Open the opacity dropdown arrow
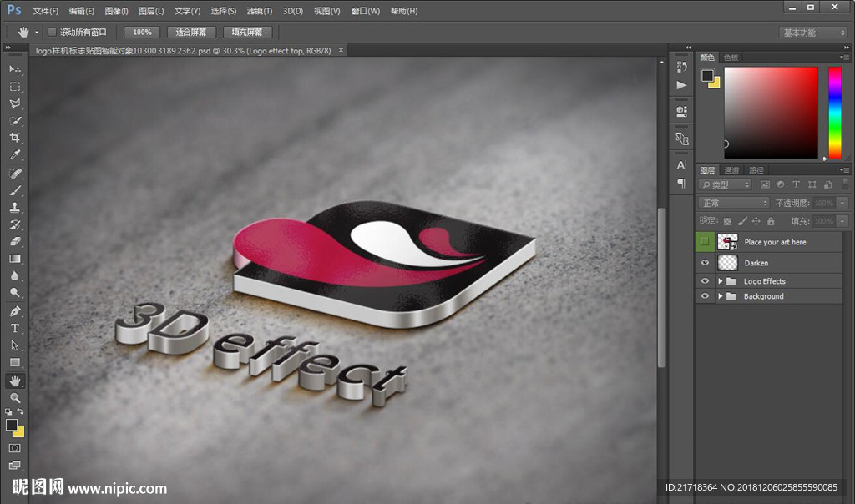The image size is (855, 504). [x=843, y=203]
